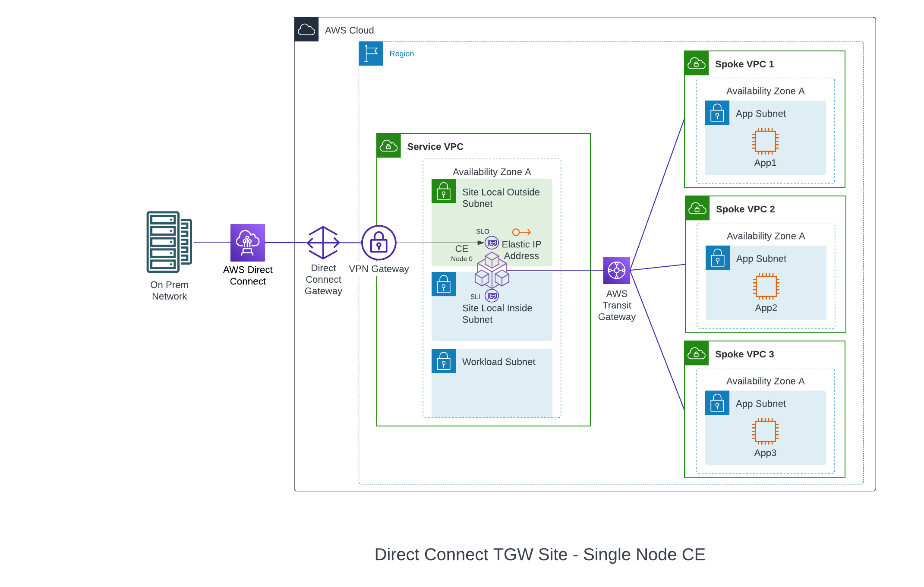Select the Region flag icon
The width and height of the screenshot is (924, 587).
coord(370,54)
